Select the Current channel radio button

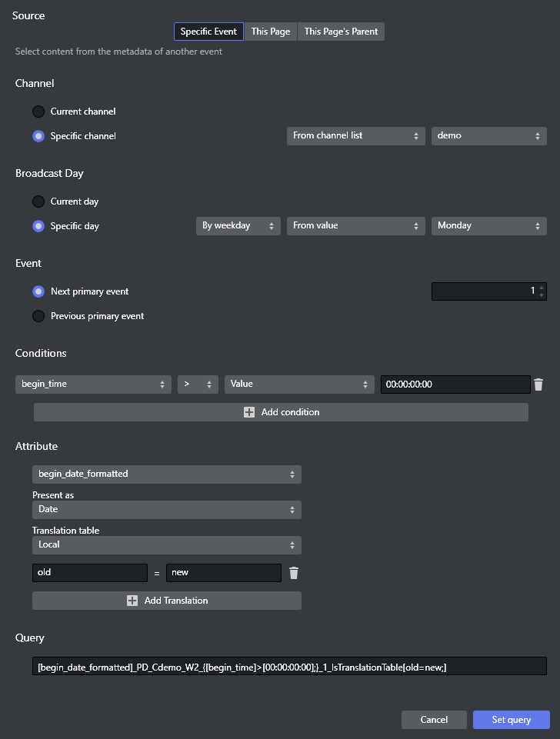tap(38, 112)
